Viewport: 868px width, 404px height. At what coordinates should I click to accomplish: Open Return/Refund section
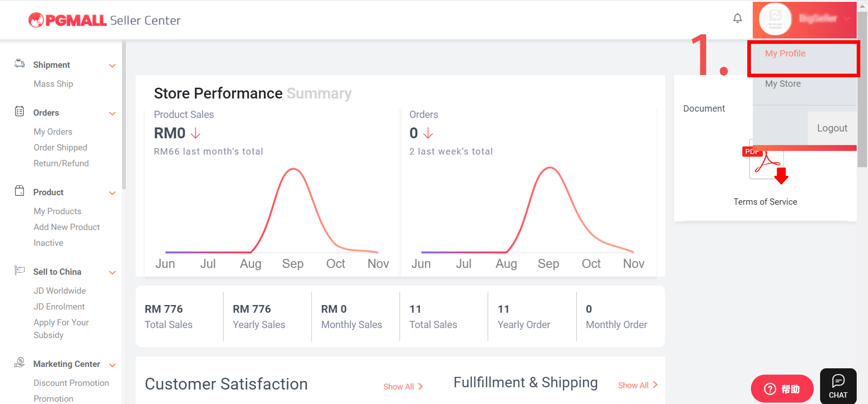pos(61,163)
